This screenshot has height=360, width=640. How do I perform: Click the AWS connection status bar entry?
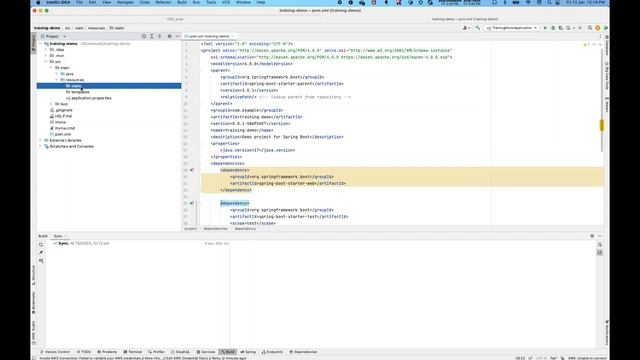point(587,358)
